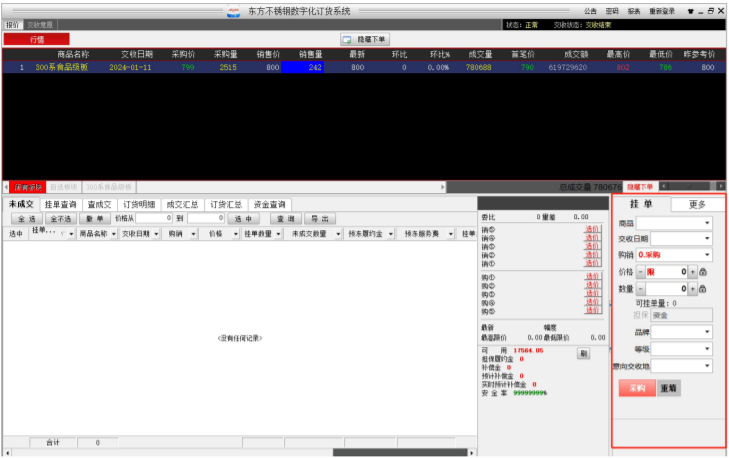Click the 隐藏下单 toolbar button
This screenshot has height=458, width=729.
point(366,39)
